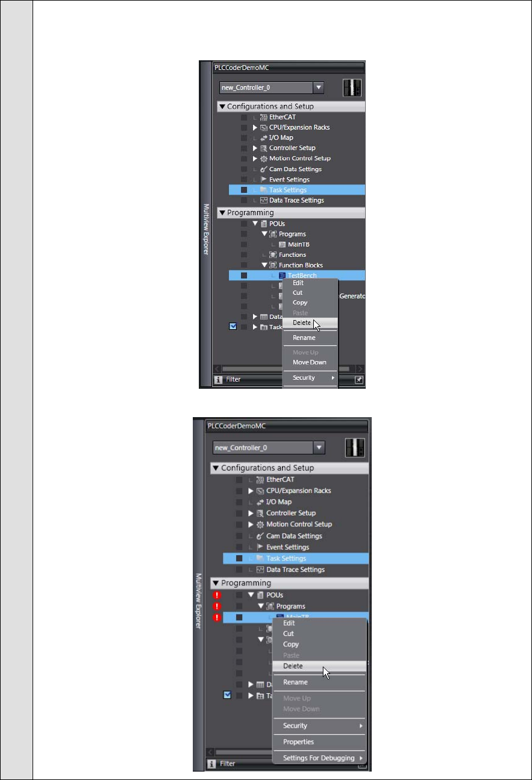This screenshot has width=532, height=780.
Task: Select the TestBench function block icon
Action: (282, 275)
